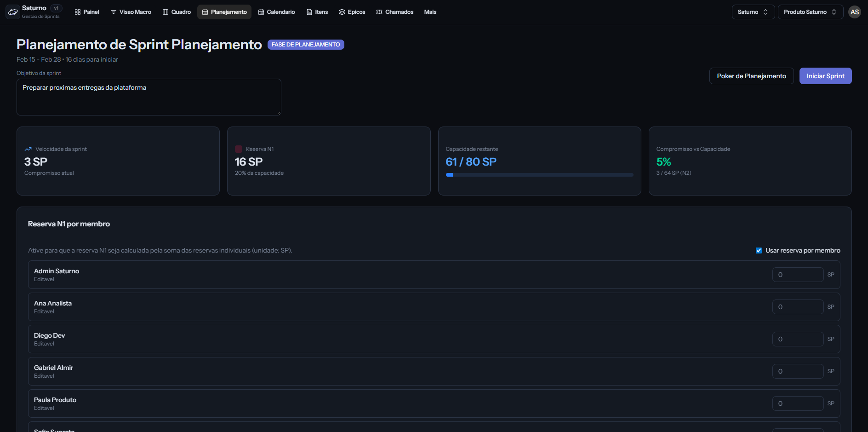The width and height of the screenshot is (868, 432).
Task: Open the Chamados tickets page
Action: [395, 12]
